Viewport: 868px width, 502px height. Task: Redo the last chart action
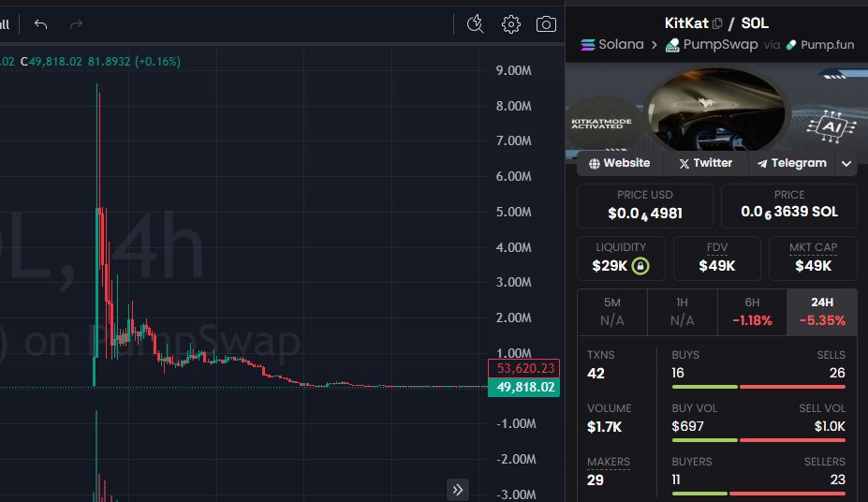click(76, 24)
